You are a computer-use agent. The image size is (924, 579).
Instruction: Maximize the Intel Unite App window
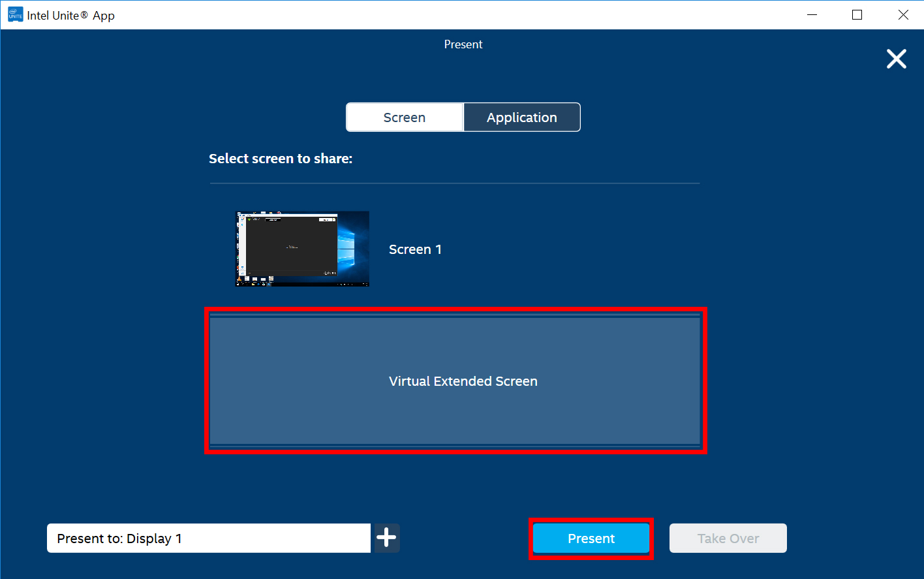pos(857,14)
